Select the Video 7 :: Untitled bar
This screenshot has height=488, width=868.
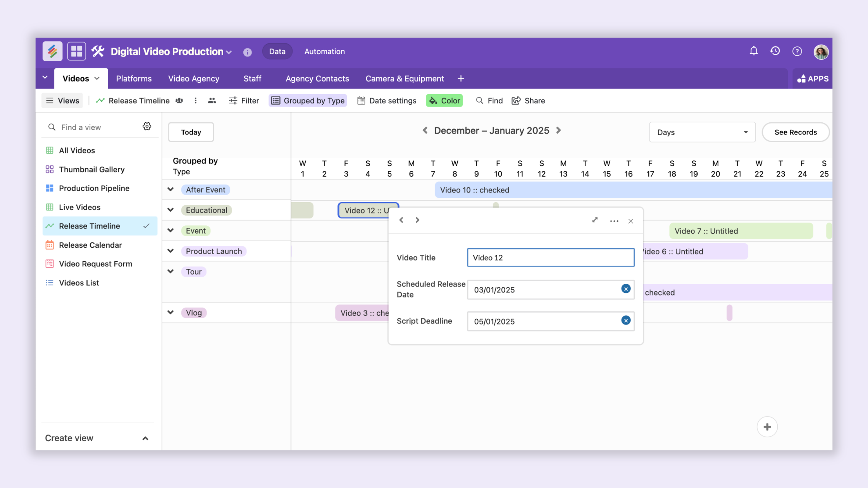click(x=741, y=231)
